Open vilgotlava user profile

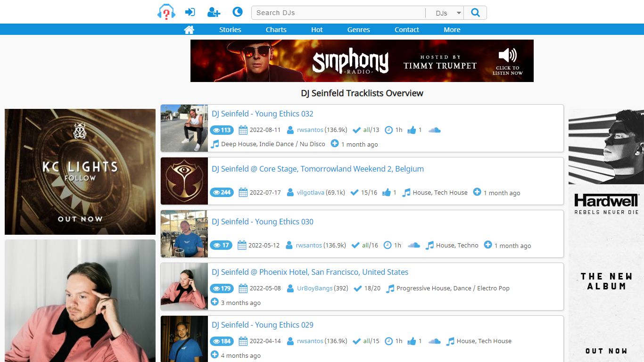coord(311,193)
